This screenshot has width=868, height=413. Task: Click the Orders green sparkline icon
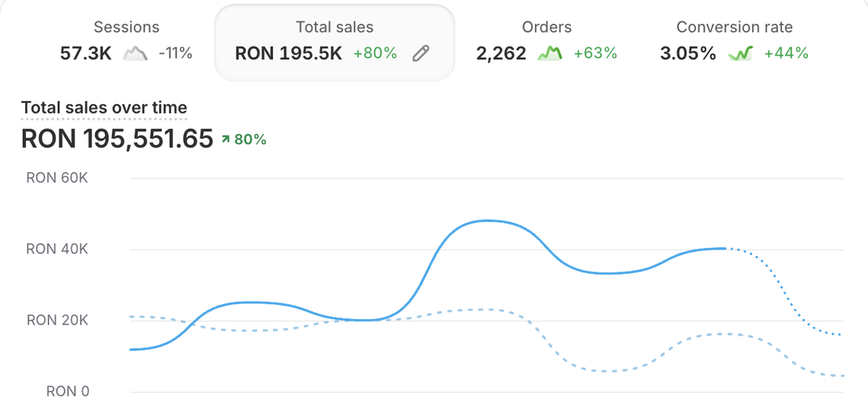click(550, 53)
